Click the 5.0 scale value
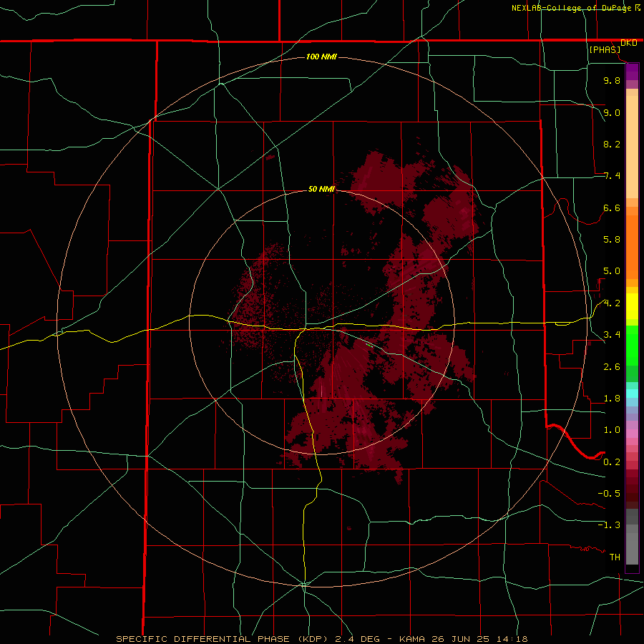The width and height of the screenshot is (644, 644). click(612, 271)
